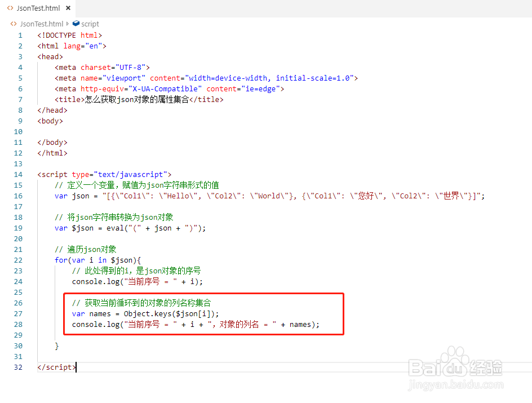Click the console.log line with names
This screenshot has width=532, height=403.
coord(196,325)
